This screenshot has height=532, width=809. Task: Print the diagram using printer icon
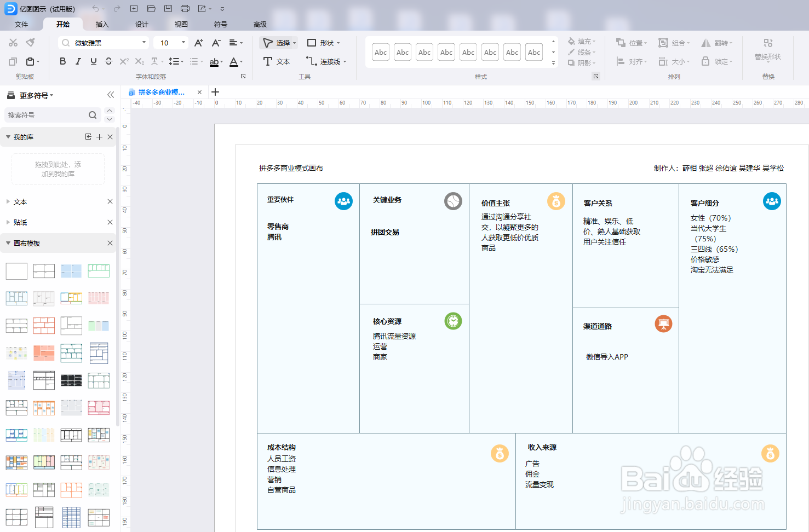185,9
